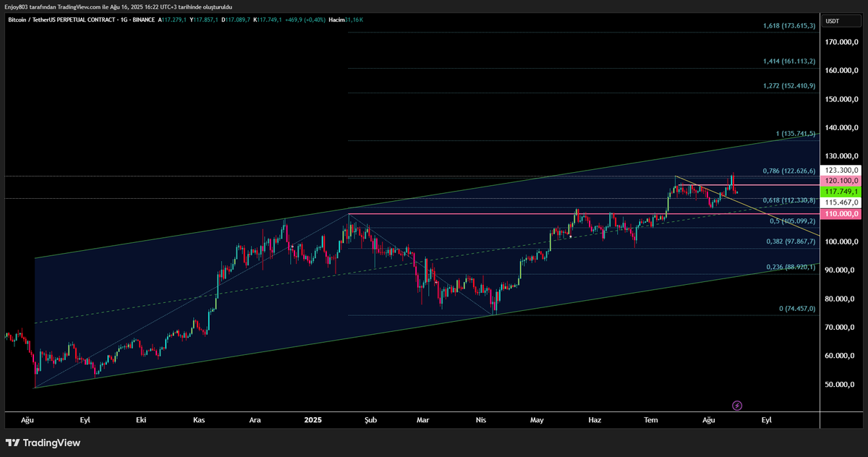Click 70.000,0 on the price axis
Screen dimensions: 868x457
click(x=841, y=327)
